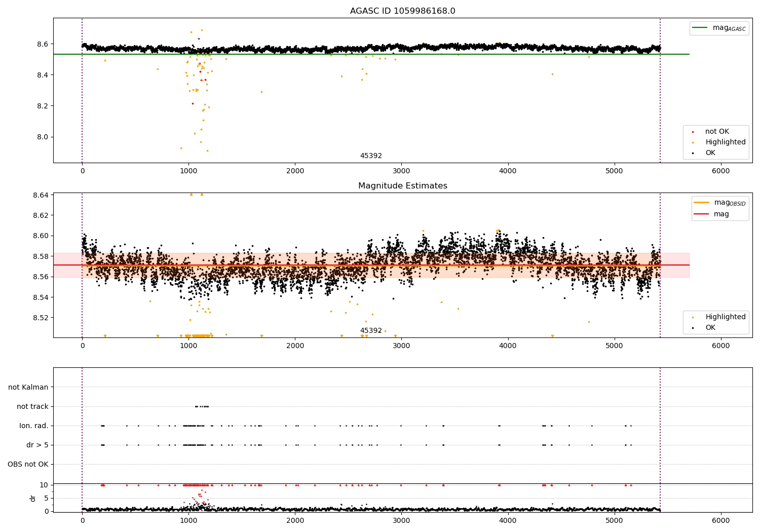Click 'Highlighted' legend entry in the AGASC plot
This screenshot has height=532, width=760.
pos(719,142)
